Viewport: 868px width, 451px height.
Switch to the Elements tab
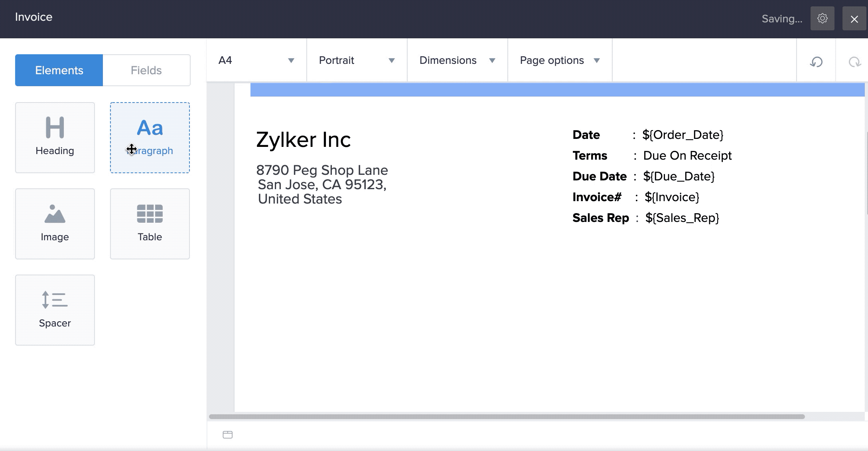(x=59, y=70)
